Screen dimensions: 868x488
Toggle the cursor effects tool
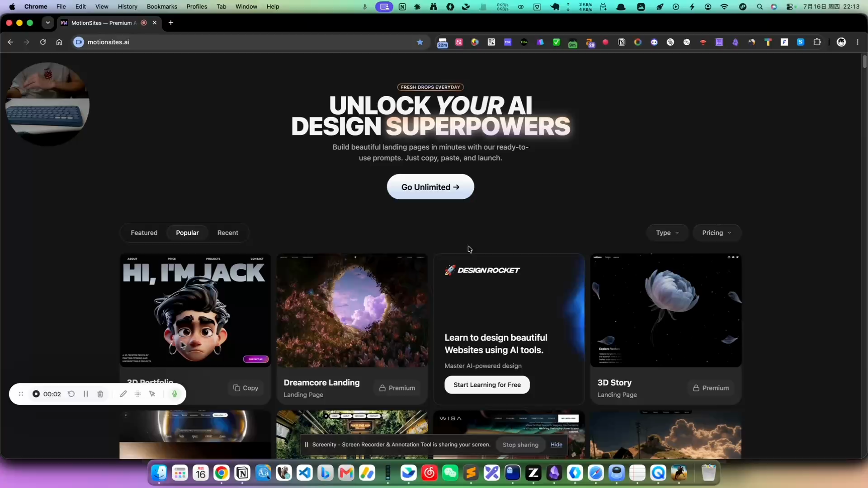click(x=152, y=394)
